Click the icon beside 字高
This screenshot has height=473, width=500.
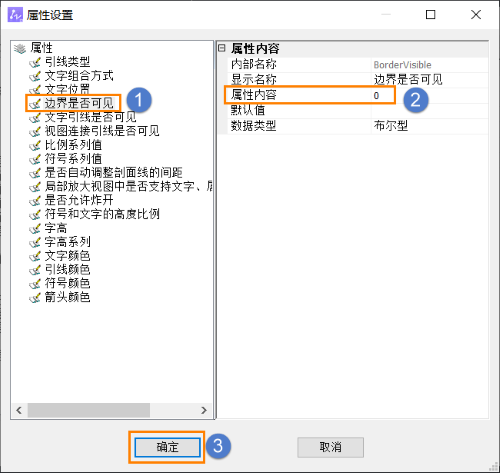pos(35,228)
